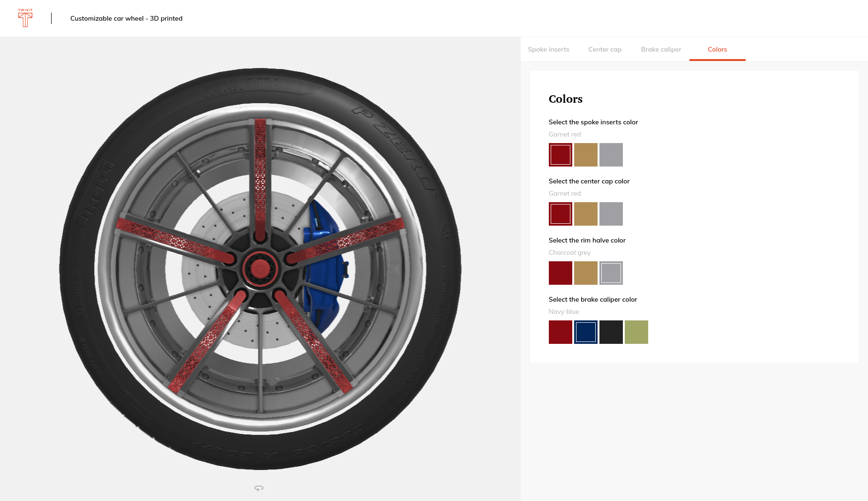
Task: Select the Colors tab
Action: [717, 49]
